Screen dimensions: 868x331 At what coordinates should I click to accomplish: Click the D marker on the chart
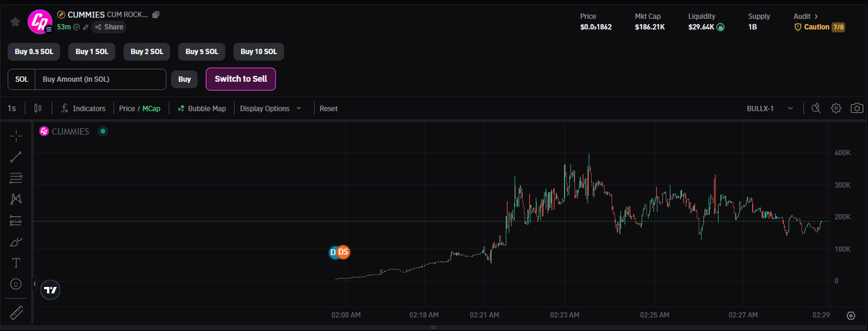coord(333,252)
